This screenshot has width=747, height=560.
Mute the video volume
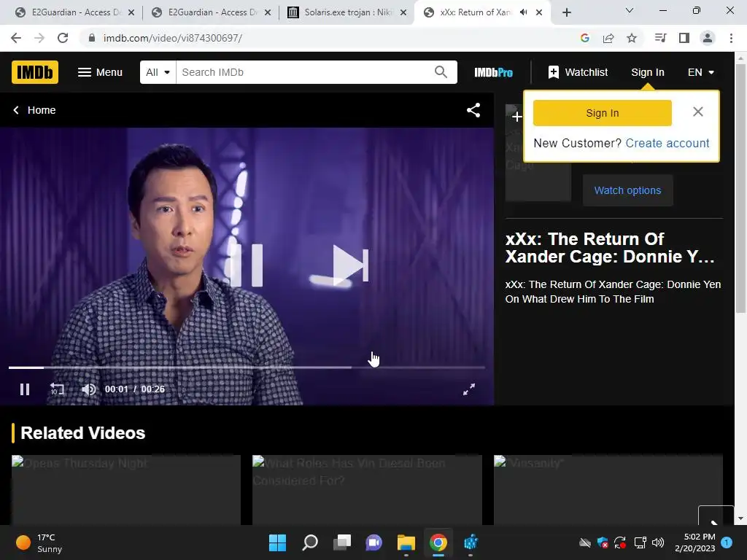(x=88, y=389)
